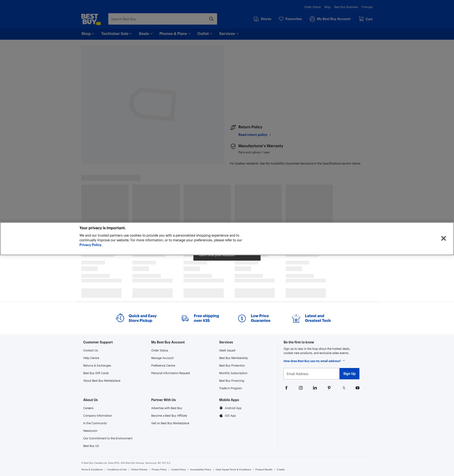Open Accessibility Policy footer link

click(x=201, y=469)
